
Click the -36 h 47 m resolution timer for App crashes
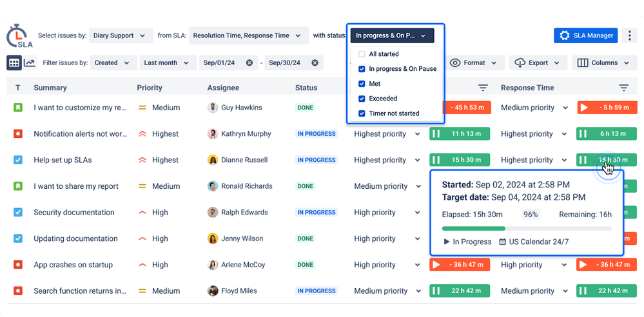(460, 265)
